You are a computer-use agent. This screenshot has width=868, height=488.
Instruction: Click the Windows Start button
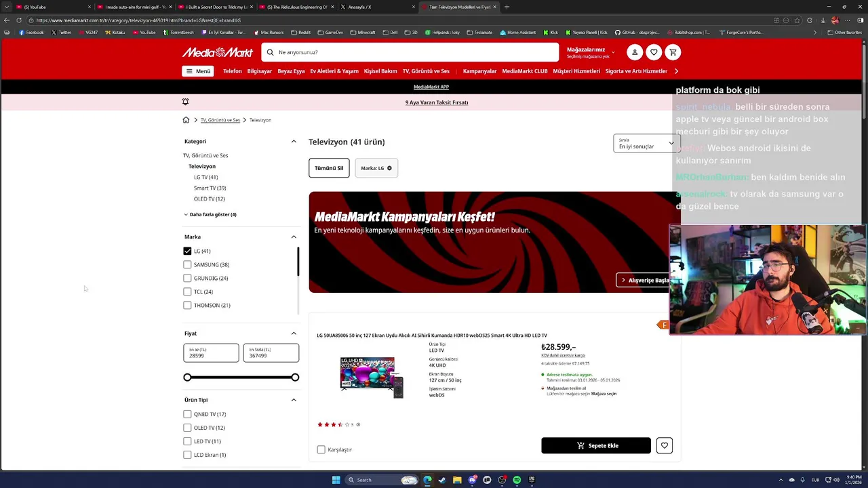click(x=336, y=480)
